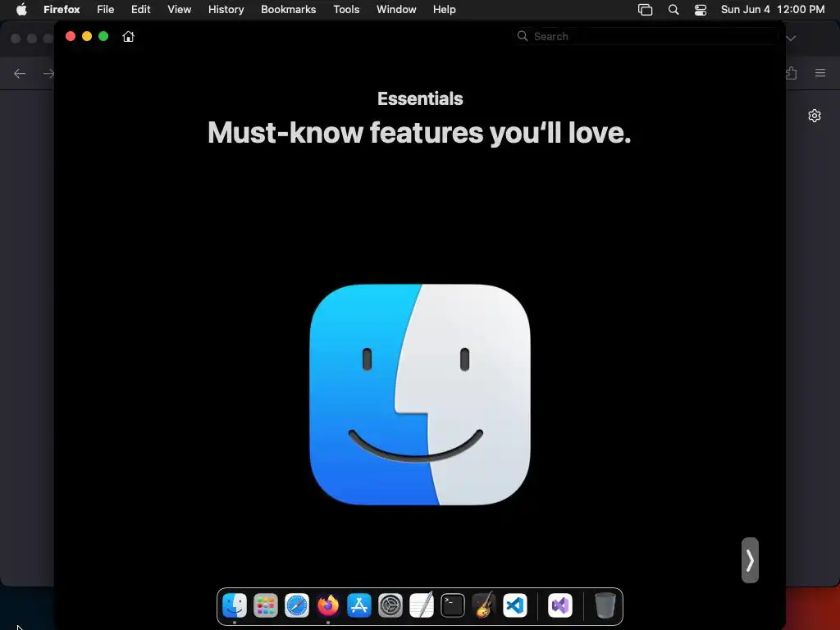Image resolution: width=840 pixels, height=630 pixels.
Task: Click the large Finder face image
Action: click(420, 395)
